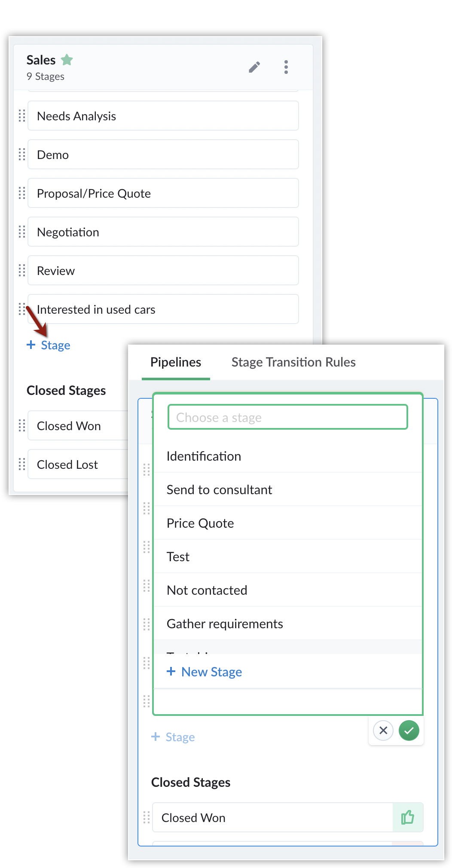This screenshot has width=452, height=868.
Task: Click the Negotiation stage box
Action: coord(163,232)
